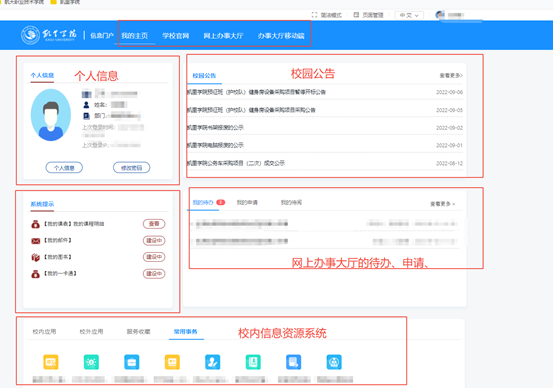Click the user account avatar in the top bar
This screenshot has height=388, width=553.
440,15
